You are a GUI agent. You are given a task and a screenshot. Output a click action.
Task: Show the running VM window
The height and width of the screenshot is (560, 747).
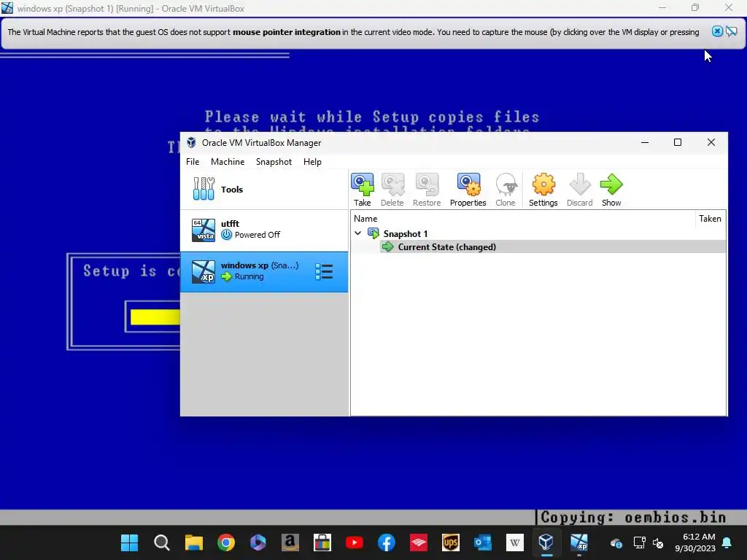pos(611,190)
